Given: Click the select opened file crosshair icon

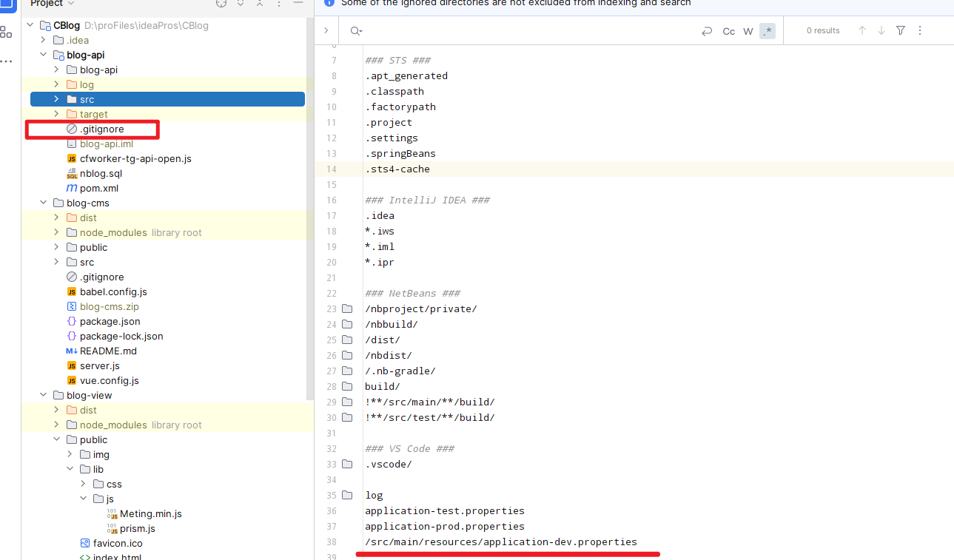Looking at the screenshot, I should click(221, 3).
